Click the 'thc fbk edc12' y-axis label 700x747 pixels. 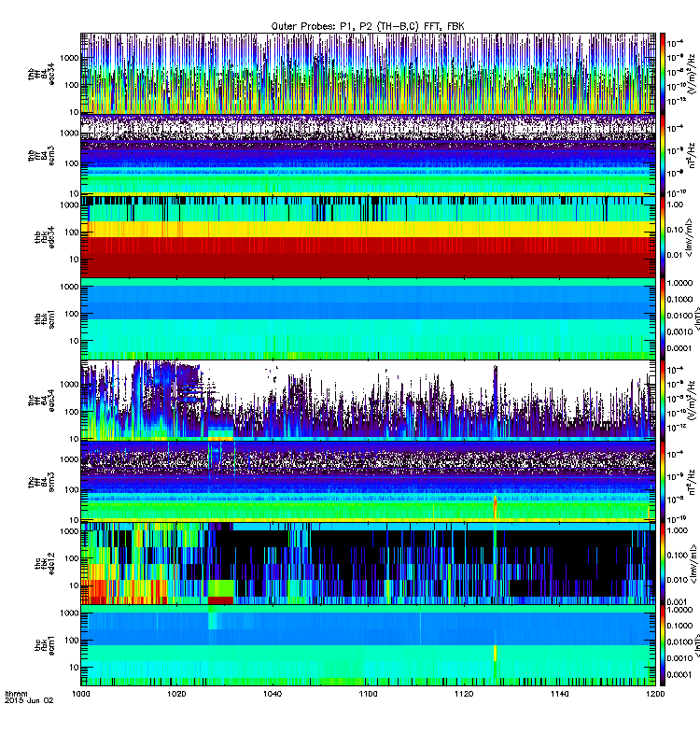pos(45,564)
